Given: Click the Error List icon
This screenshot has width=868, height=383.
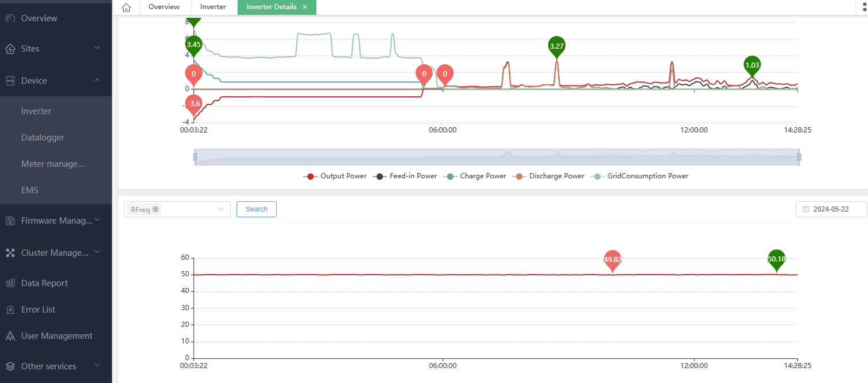Looking at the screenshot, I should (x=10, y=310).
